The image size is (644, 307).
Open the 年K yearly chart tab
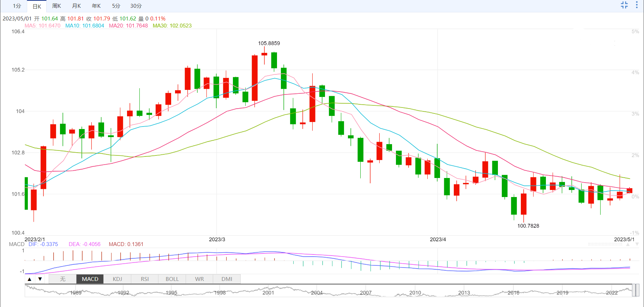(x=96, y=6)
